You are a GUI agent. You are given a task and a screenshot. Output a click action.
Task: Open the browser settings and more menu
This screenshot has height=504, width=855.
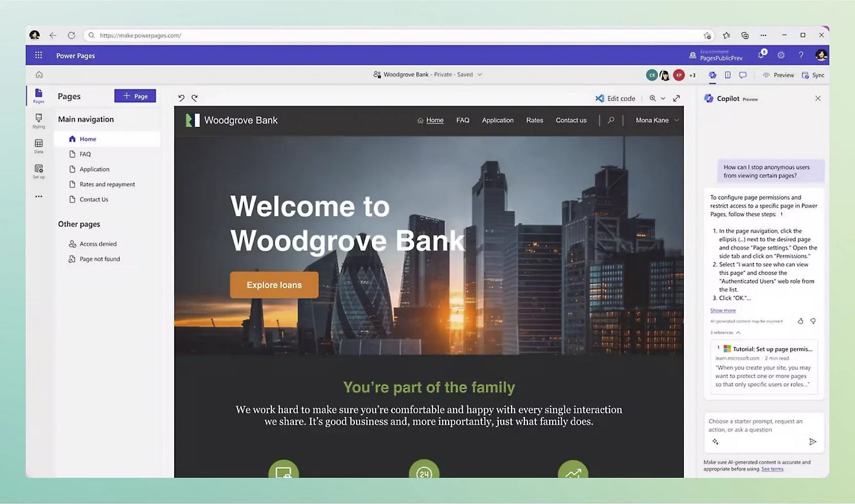764,35
